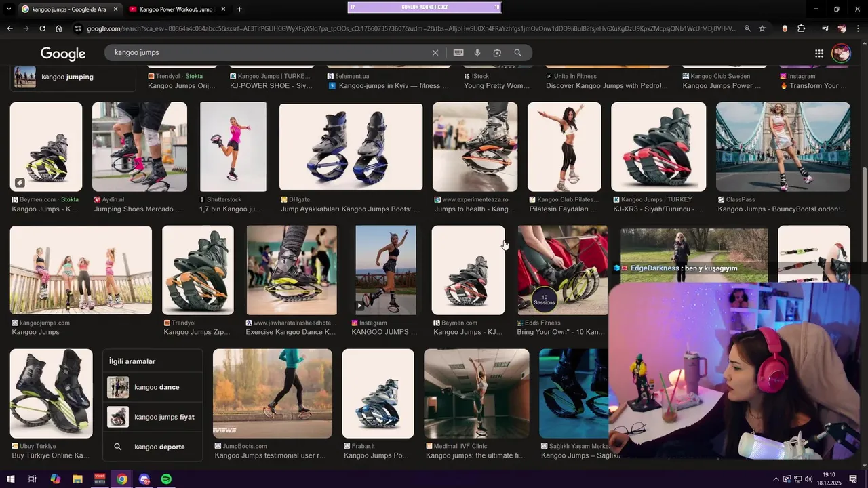Launch Voicemeeter from the taskbar
Viewport: 868px width, 488px height.
[100, 479]
